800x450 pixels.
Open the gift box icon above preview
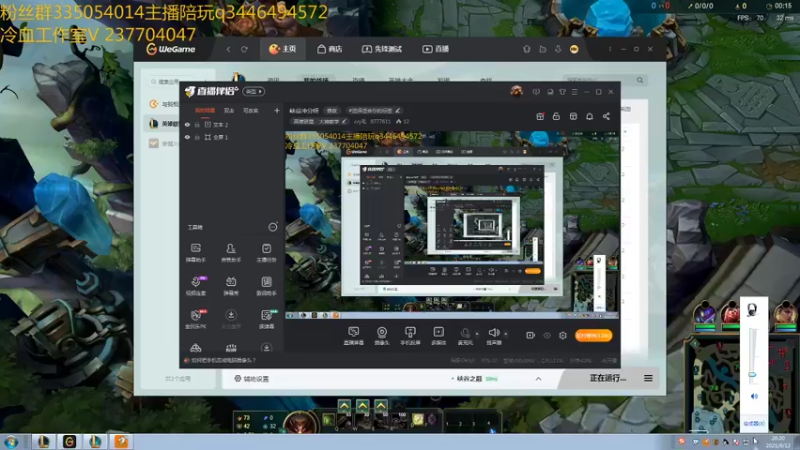point(540,116)
